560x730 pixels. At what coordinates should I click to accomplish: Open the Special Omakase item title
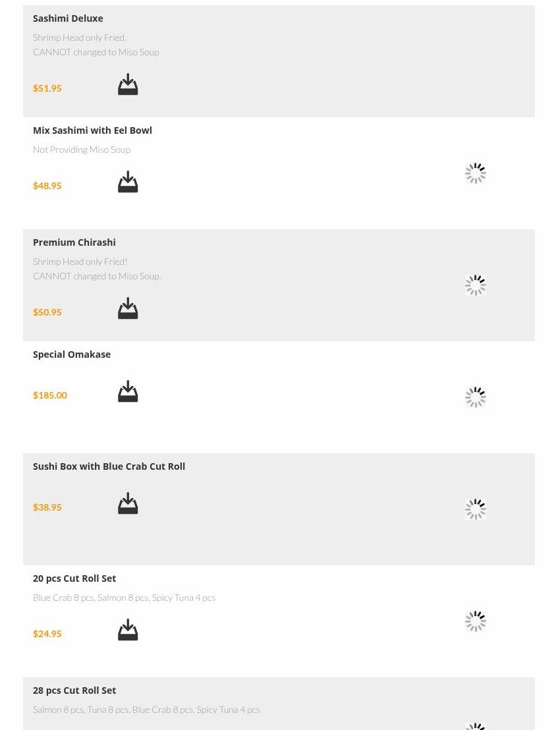pyautogui.click(x=72, y=354)
